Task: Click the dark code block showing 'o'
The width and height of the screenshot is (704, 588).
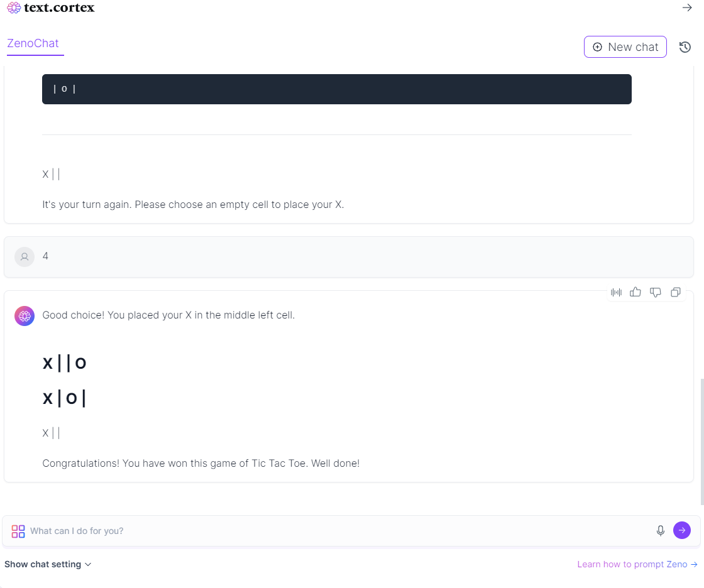Action: click(x=337, y=89)
